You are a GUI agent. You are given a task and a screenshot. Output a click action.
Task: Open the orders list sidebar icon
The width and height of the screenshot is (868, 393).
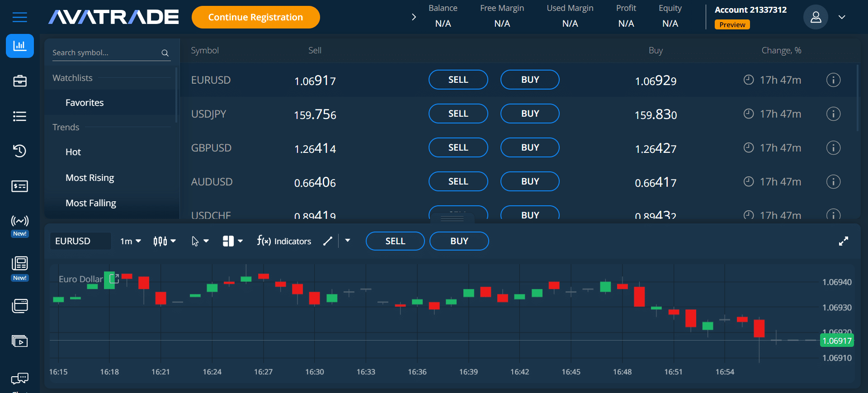(x=20, y=116)
